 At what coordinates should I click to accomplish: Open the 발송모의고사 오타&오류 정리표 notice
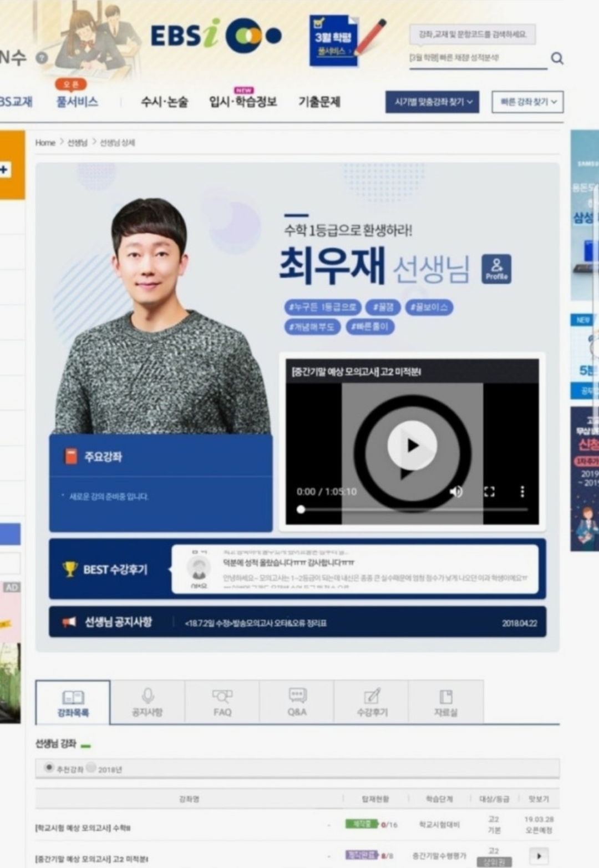(256, 623)
